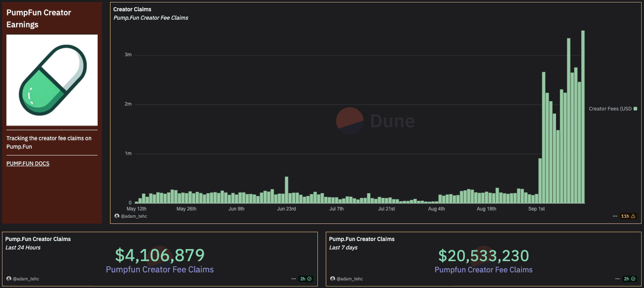Click the 2h refresh badge on the Last 7 days card

[x=630, y=279]
